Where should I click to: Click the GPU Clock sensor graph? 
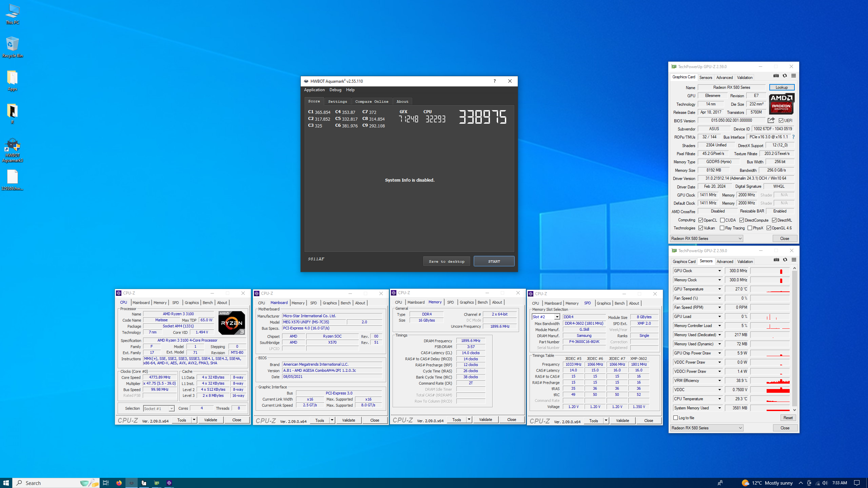tap(770, 271)
